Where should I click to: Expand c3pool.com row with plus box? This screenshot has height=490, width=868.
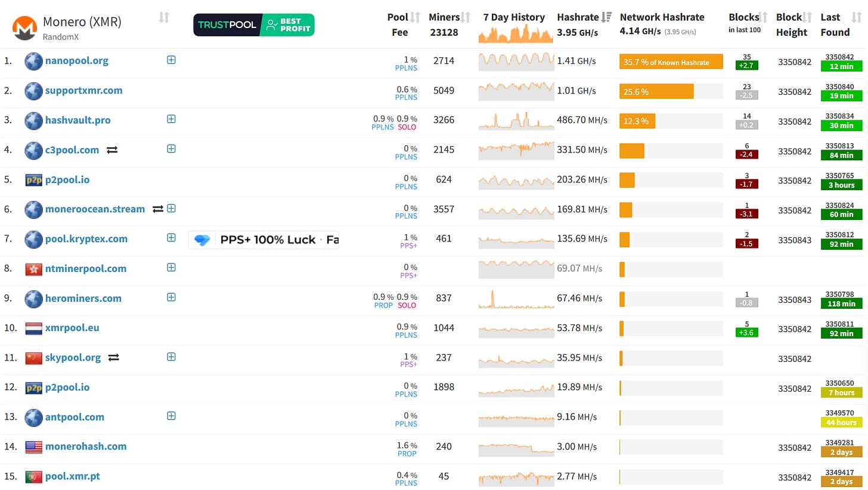171,148
